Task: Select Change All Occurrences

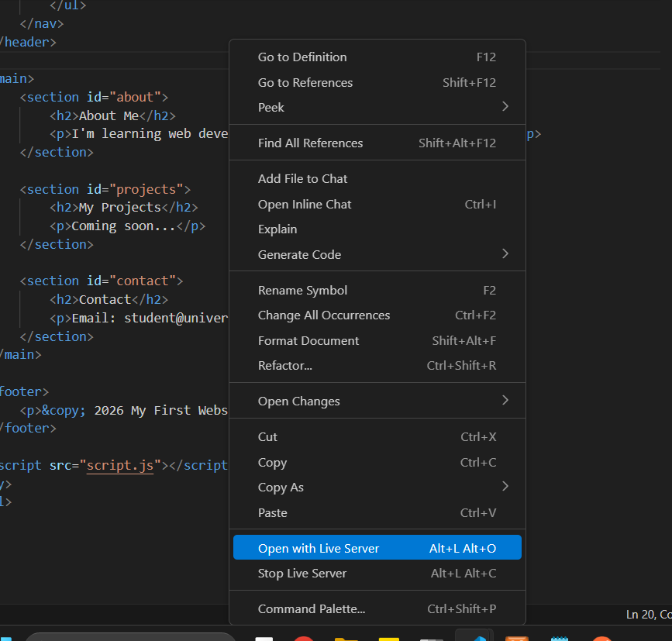Action: click(324, 315)
